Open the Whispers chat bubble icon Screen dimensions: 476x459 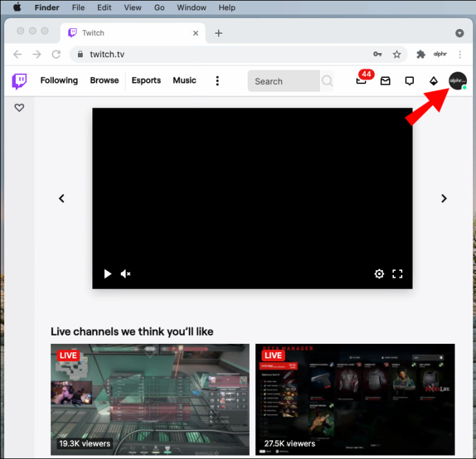tap(410, 81)
